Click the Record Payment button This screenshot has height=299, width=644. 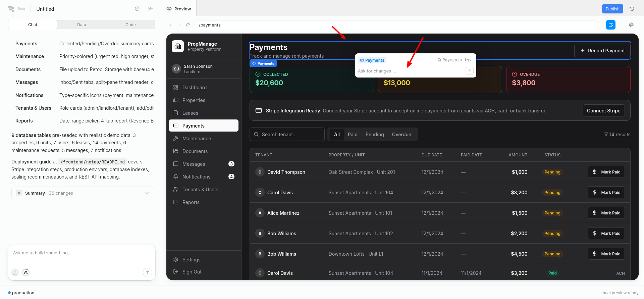(602, 50)
